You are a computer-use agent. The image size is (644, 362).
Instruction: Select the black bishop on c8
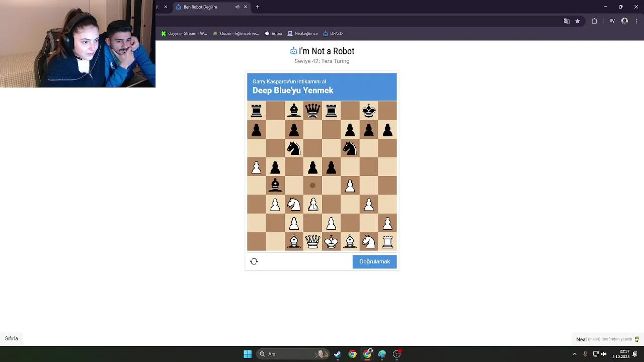coord(294,111)
